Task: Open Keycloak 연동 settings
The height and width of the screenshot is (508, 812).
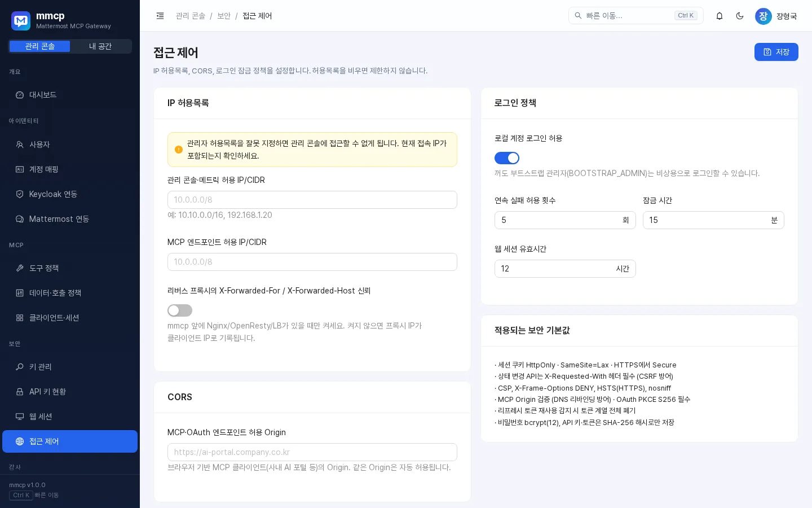Action: 70,194
